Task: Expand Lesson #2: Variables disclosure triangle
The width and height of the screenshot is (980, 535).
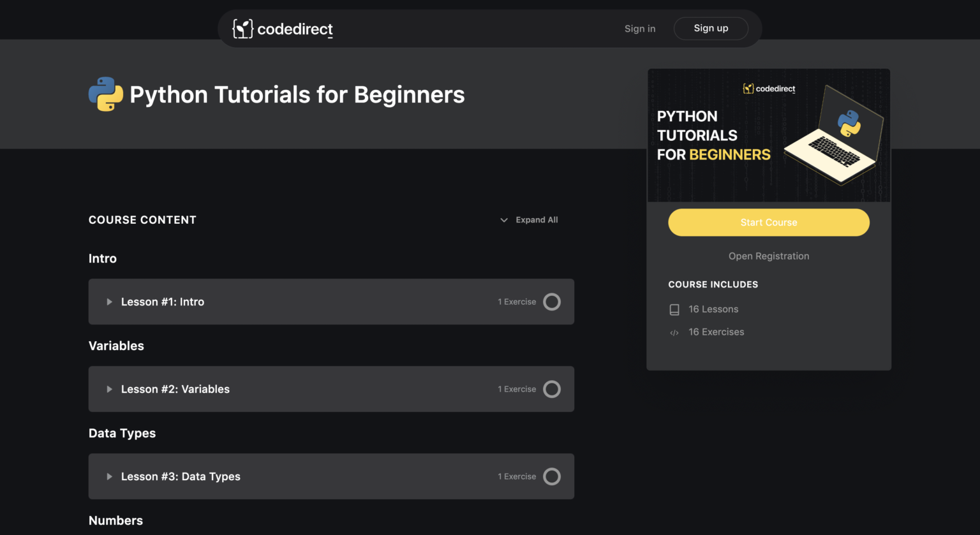Action: point(109,390)
